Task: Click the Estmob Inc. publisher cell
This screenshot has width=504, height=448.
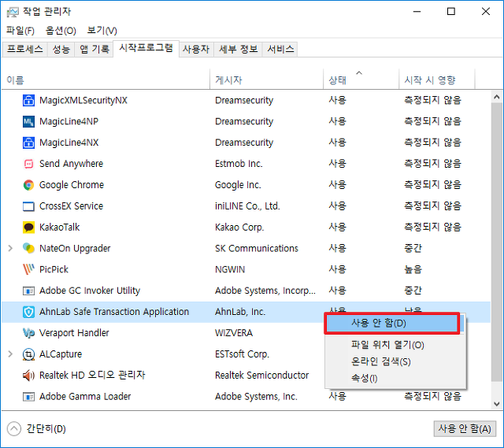Action: click(x=239, y=164)
